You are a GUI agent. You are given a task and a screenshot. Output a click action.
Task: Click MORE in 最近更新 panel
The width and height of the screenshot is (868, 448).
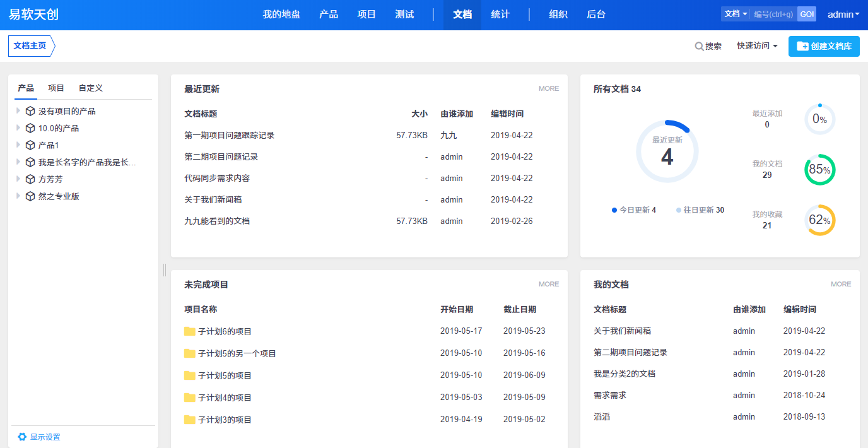tap(548, 88)
